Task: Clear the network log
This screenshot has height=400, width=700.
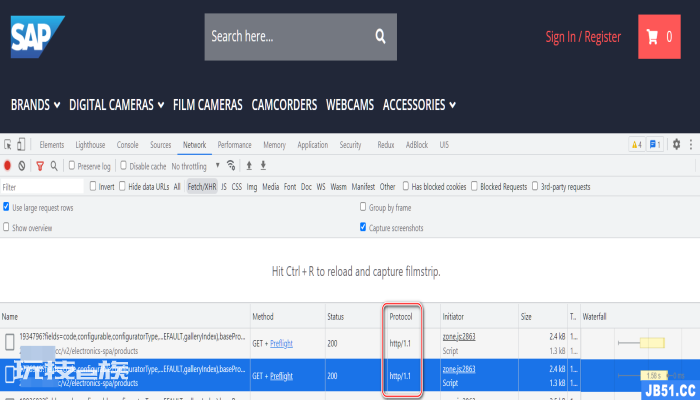Action: tap(21, 166)
